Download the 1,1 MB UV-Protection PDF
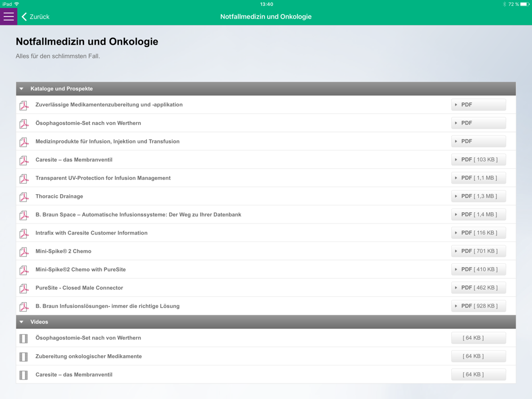Viewport: 532px width, 399px height. pos(478,178)
